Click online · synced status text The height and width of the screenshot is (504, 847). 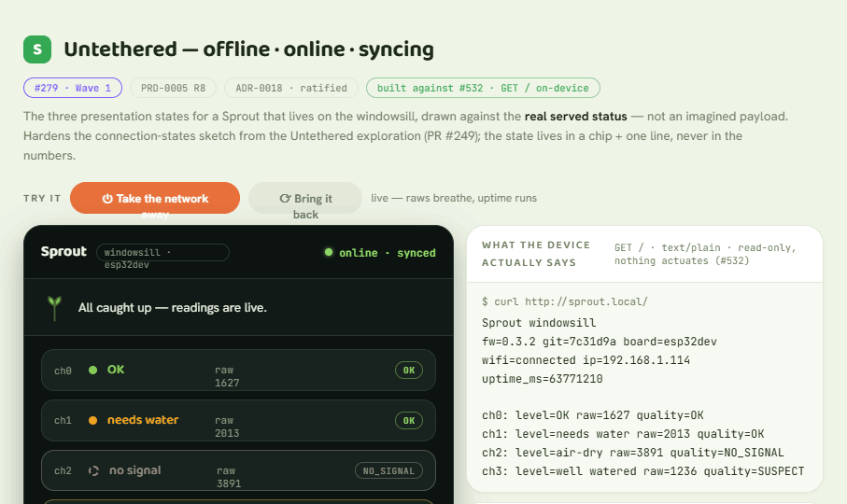click(388, 253)
